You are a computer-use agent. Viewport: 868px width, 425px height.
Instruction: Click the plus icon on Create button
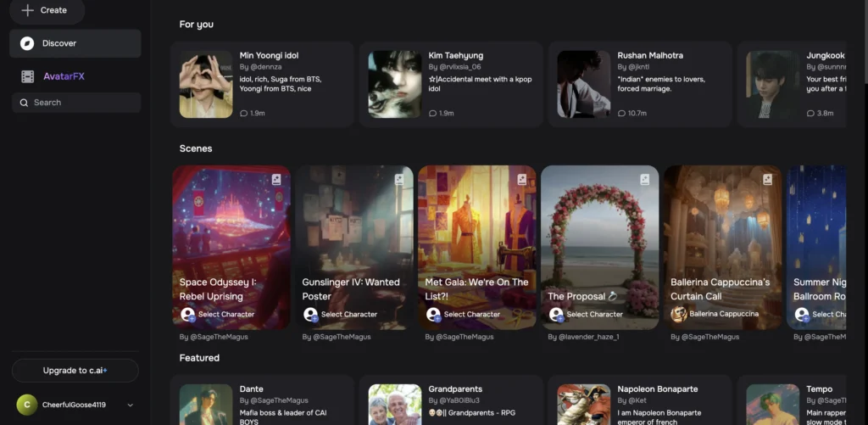[27, 10]
